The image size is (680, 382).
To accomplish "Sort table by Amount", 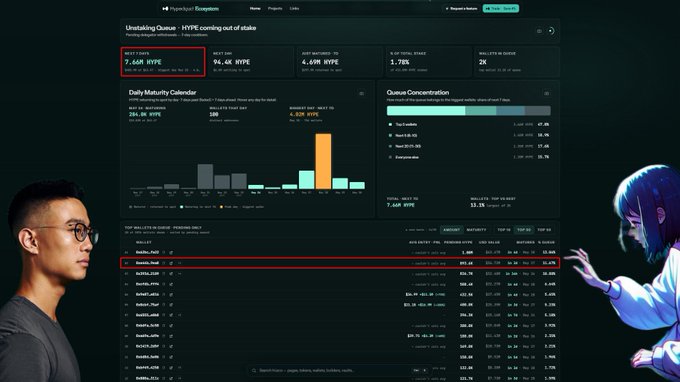I will pyautogui.click(x=451, y=230).
